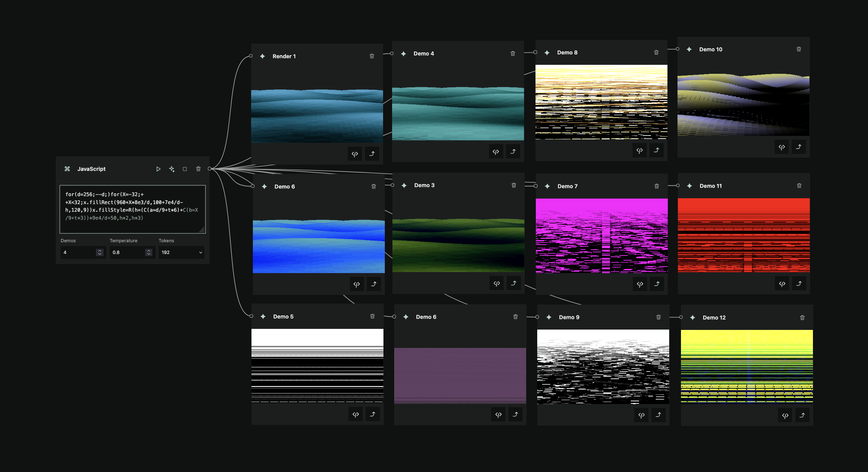Image resolution: width=868 pixels, height=472 pixels.
Task: Click the Demo 11 red striped preview
Action: click(744, 235)
